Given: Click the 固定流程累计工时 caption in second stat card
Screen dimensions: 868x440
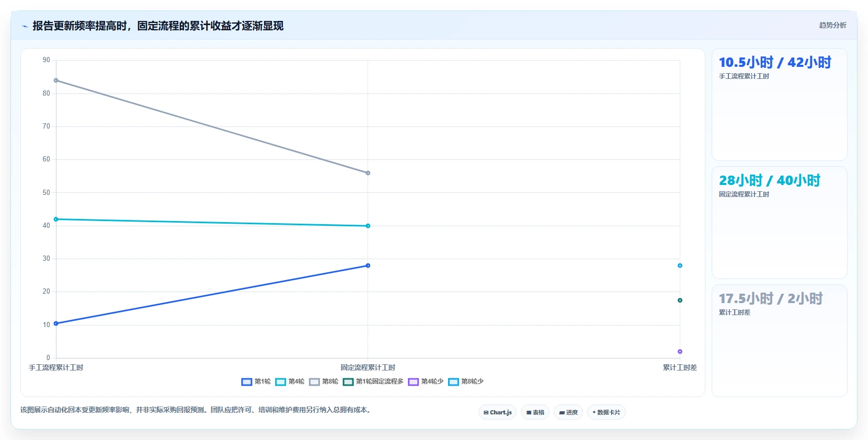Looking at the screenshot, I should pos(744,194).
